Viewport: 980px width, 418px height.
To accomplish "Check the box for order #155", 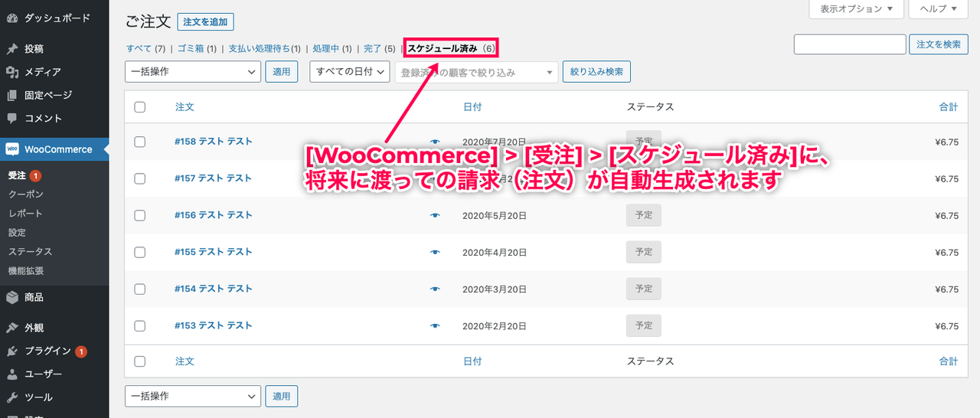I will pos(139,253).
